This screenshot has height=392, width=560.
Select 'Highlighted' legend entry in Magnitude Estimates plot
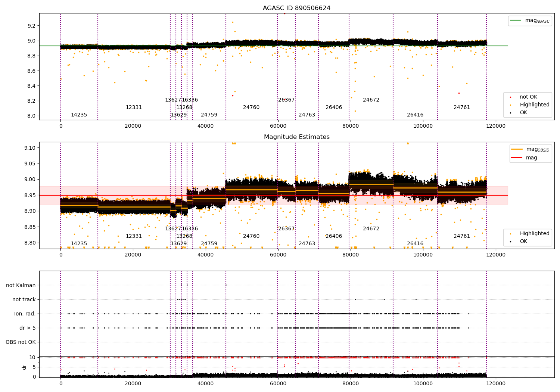click(534, 234)
